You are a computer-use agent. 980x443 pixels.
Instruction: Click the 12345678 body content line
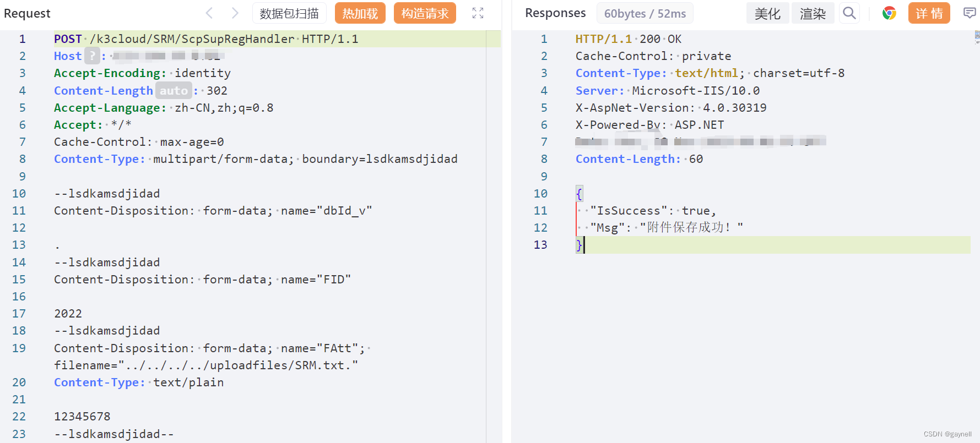point(82,417)
